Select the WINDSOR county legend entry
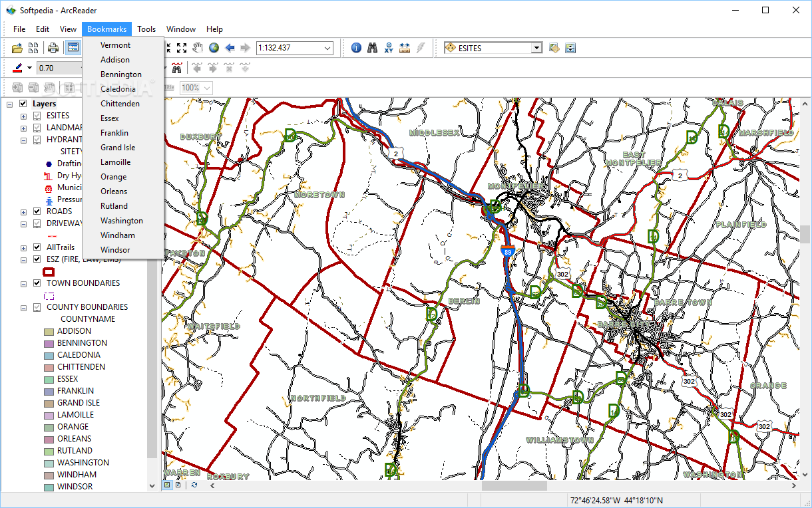812x508 pixels. 75,487
